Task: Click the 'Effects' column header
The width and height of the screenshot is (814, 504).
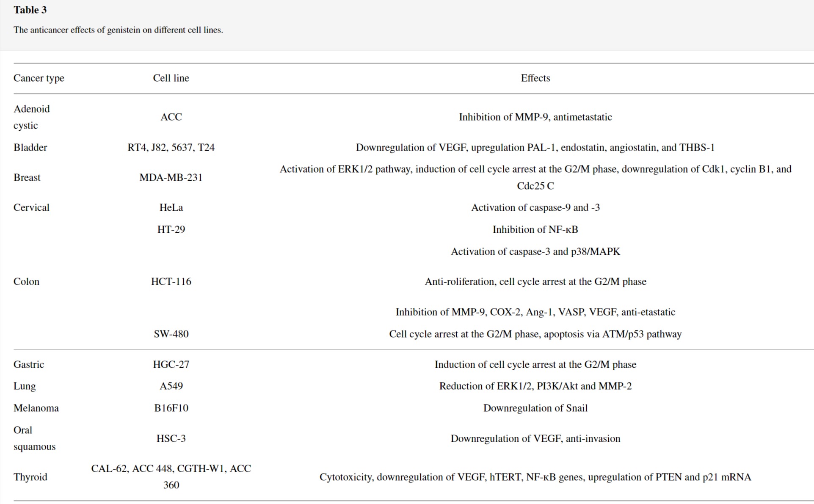Action: pyautogui.click(x=535, y=78)
